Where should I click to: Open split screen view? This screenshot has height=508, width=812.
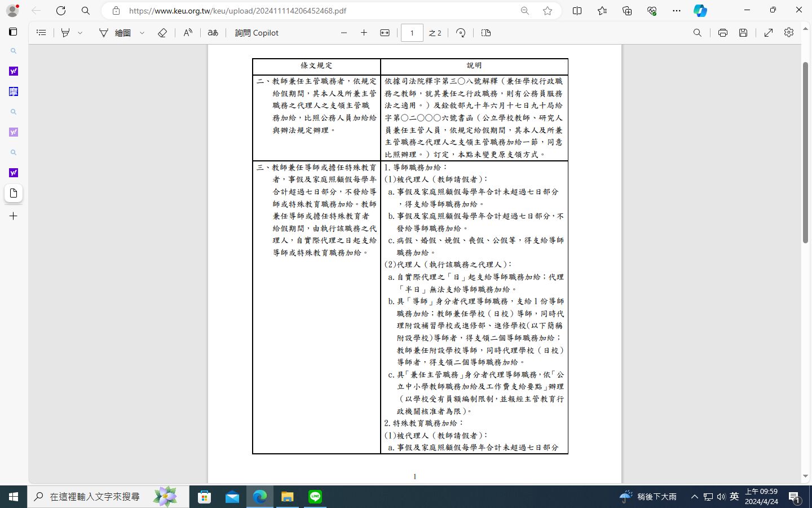click(577, 11)
